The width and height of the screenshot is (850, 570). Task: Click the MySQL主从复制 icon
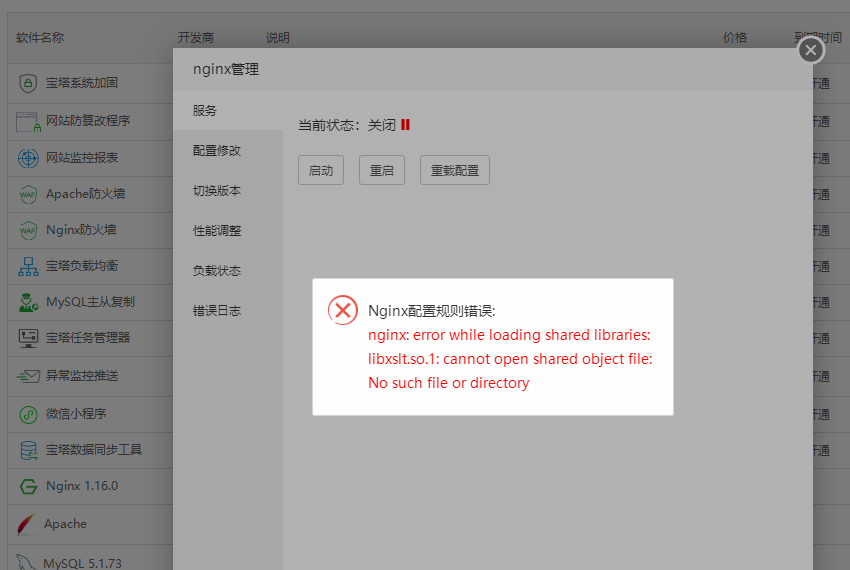pyautogui.click(x=28, y=302)
